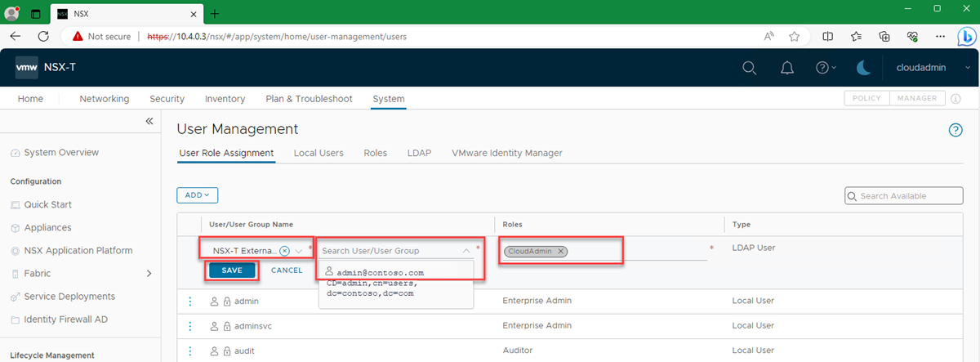Open browser settings ellipsis menu
The height and width of the screenshot is (362, 980).
(x=939, y=36)
